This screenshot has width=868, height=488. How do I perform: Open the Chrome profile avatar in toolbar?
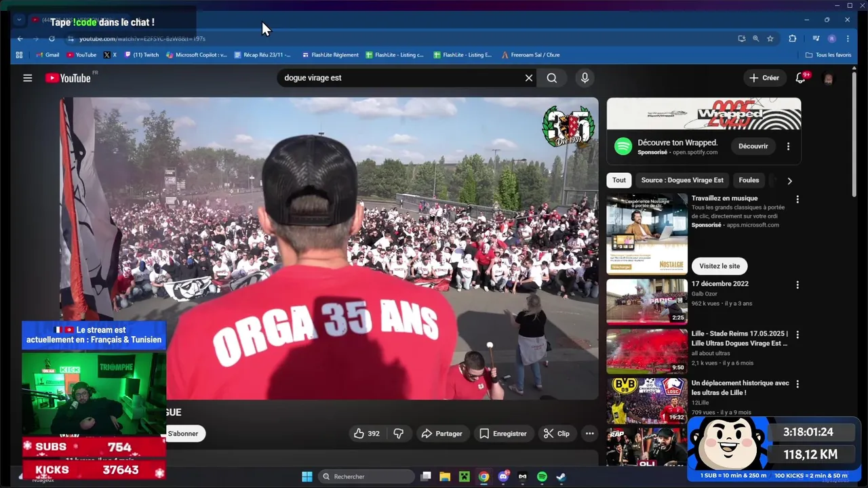[832, 39]
